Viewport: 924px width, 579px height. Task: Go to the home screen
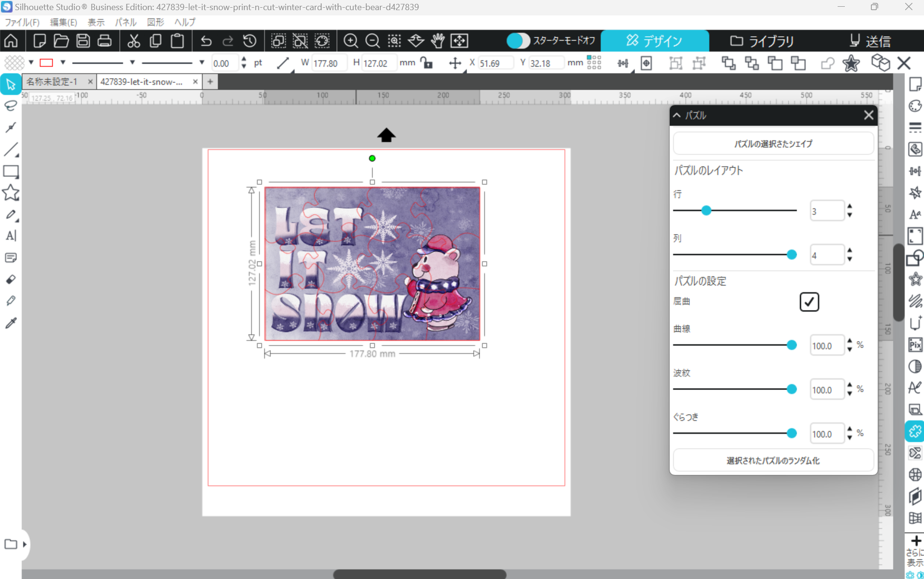11,41
